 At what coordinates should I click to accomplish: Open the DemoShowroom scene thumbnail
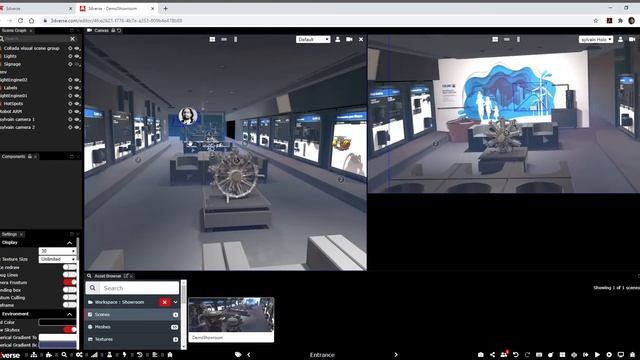[231, 319]
